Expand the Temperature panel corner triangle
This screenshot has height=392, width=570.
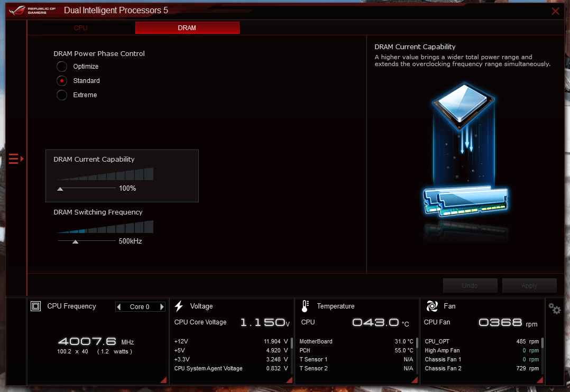pos(415,380)
